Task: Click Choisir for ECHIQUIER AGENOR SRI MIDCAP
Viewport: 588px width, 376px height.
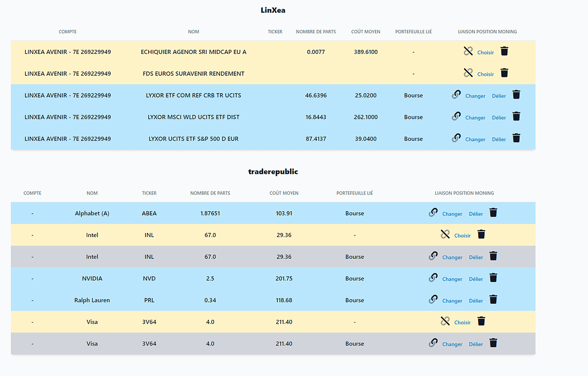Action: 486,52
